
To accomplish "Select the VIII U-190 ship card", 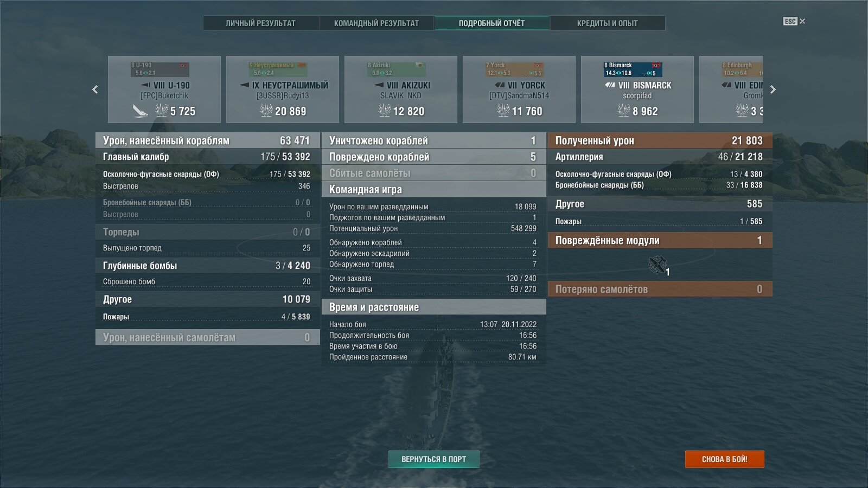I will pyautogui.click(x=164, y=89).
